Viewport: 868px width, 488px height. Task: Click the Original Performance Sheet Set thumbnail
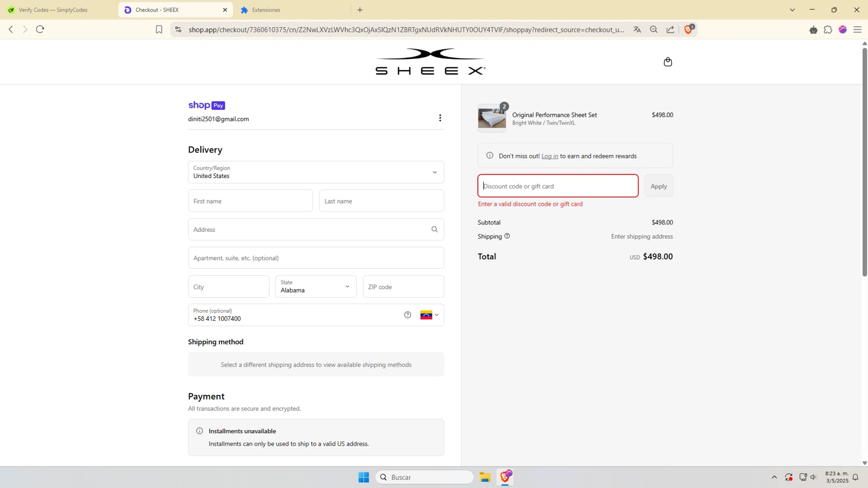point(492,118)
